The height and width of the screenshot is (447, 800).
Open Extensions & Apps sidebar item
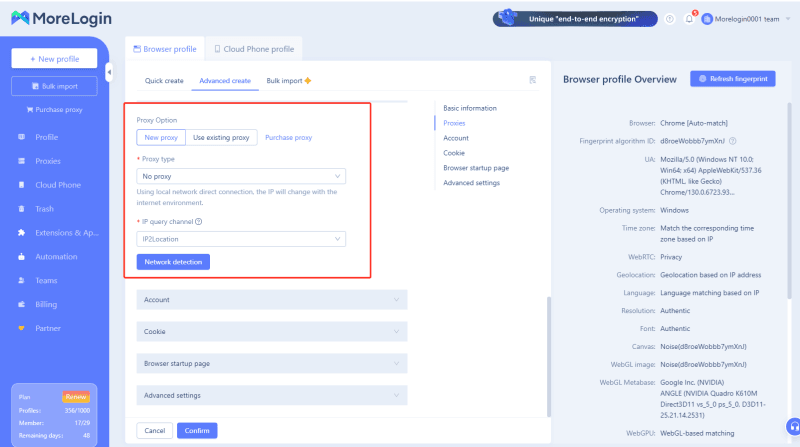coord(66,233)
